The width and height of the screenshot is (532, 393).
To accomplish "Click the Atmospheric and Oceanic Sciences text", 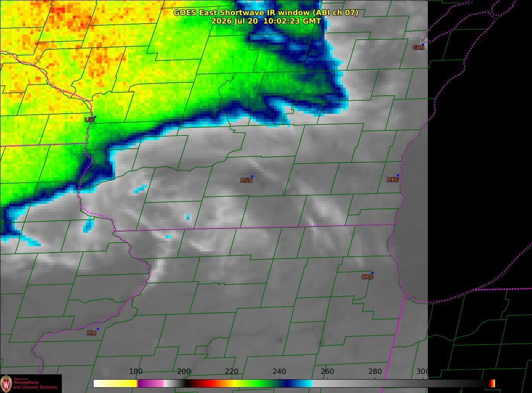I will coord(35,385).
